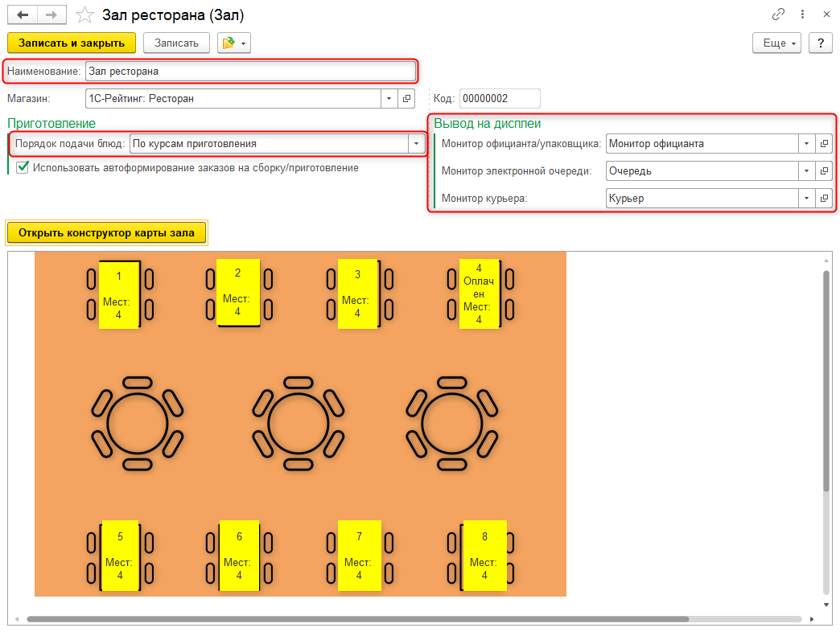Open the Еще menu
This screenshot has height=632, width=840.
[776, 43]
